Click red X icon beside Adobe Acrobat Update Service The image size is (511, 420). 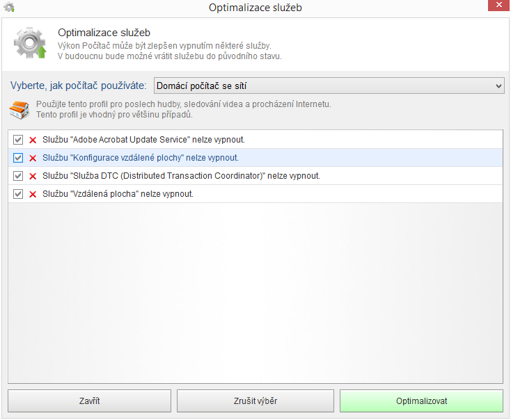pos(33,140)
